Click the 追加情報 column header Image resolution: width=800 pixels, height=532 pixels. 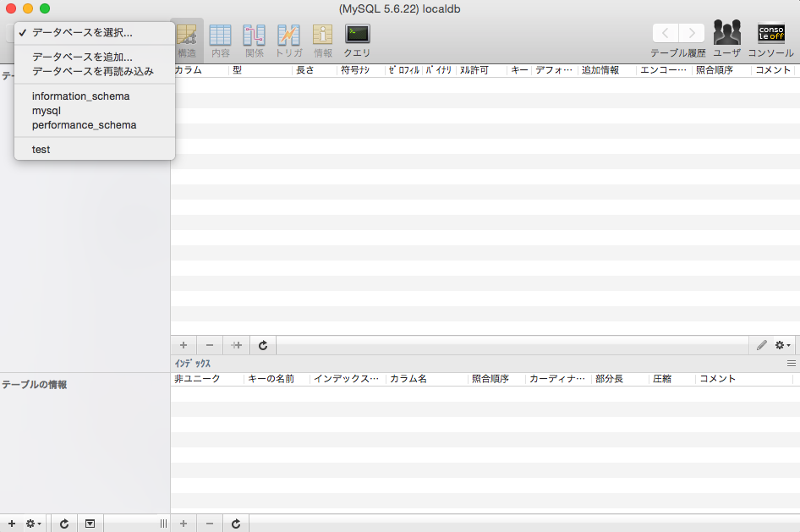coord(607,70)
